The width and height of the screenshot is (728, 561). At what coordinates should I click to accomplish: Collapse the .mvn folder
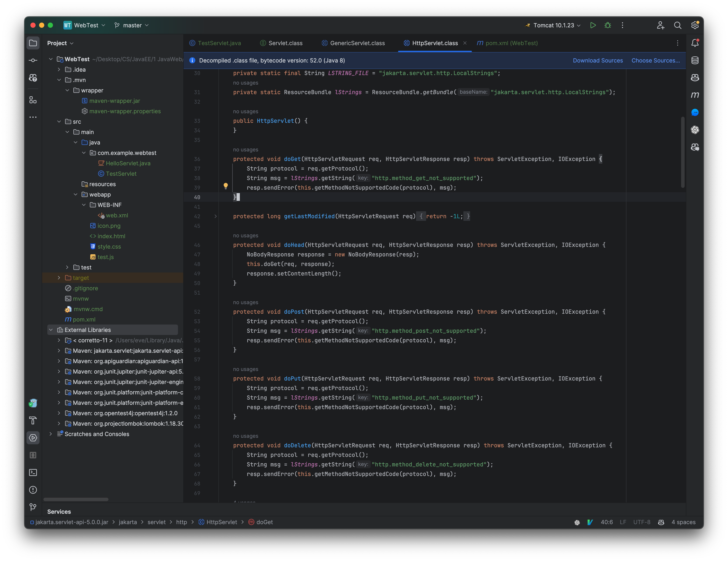coord(59,80)
